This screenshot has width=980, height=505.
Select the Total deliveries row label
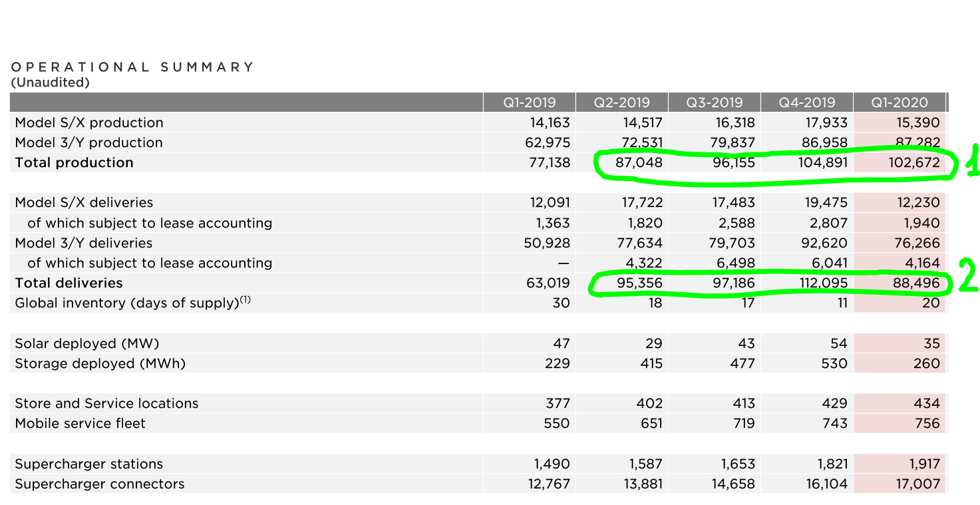[x=69, y=283]
